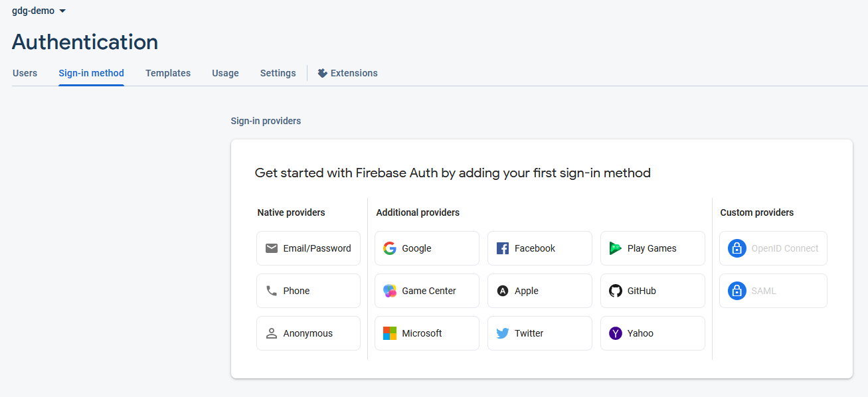This screenshot has width=868, height=397.
Task: Click the Facebook logo icon
Action: (x=503, y=248)
